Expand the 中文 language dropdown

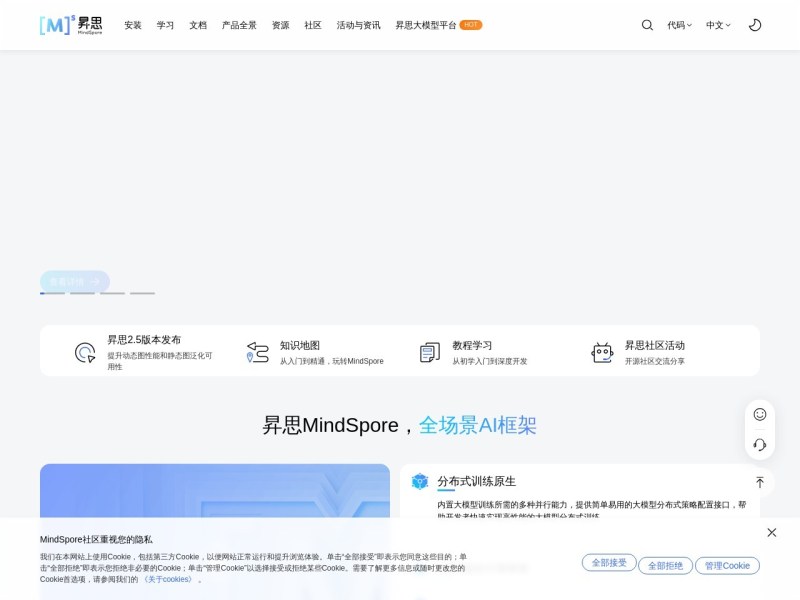click(x=718, y=25)
